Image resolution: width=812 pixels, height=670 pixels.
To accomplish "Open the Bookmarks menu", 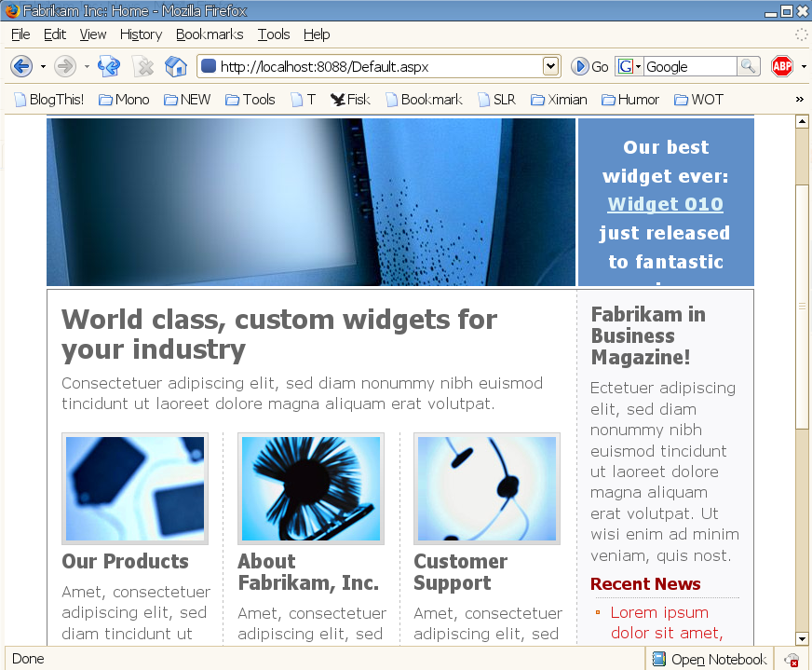I will point(210,34).
